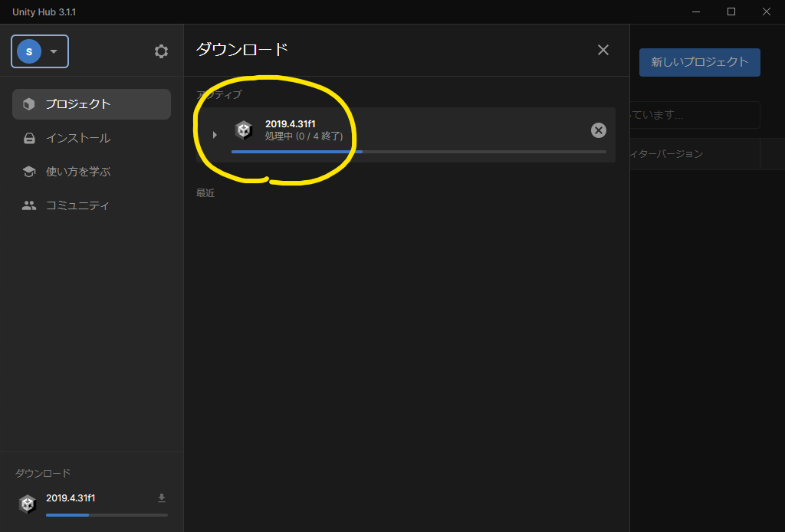Click the プロジェクト cube icon
Image resolution: width=785 pixels, height=532 pixels.
[29, 104]
